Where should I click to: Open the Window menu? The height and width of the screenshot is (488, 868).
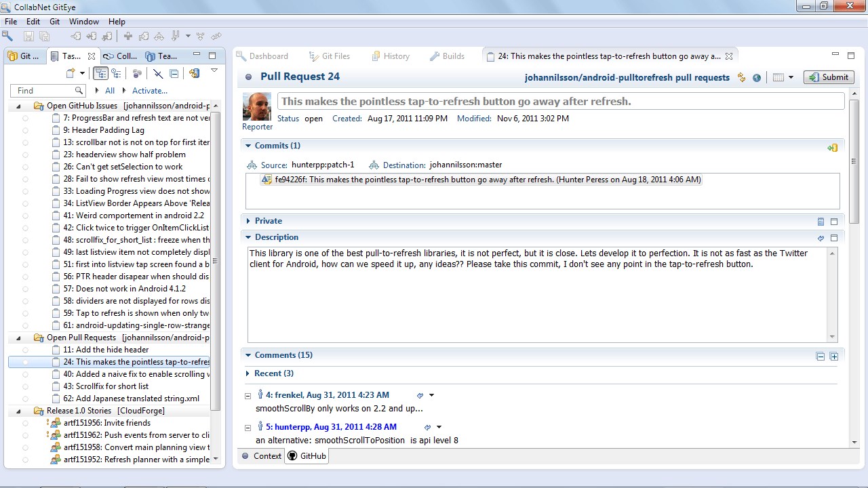(84, 22)
